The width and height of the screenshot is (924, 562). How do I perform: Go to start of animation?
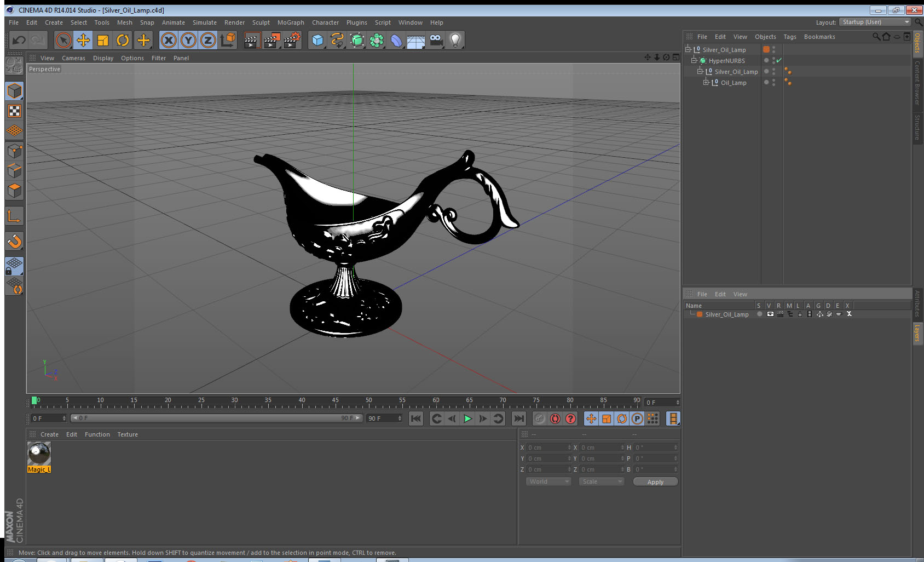[x=416, y=418]
